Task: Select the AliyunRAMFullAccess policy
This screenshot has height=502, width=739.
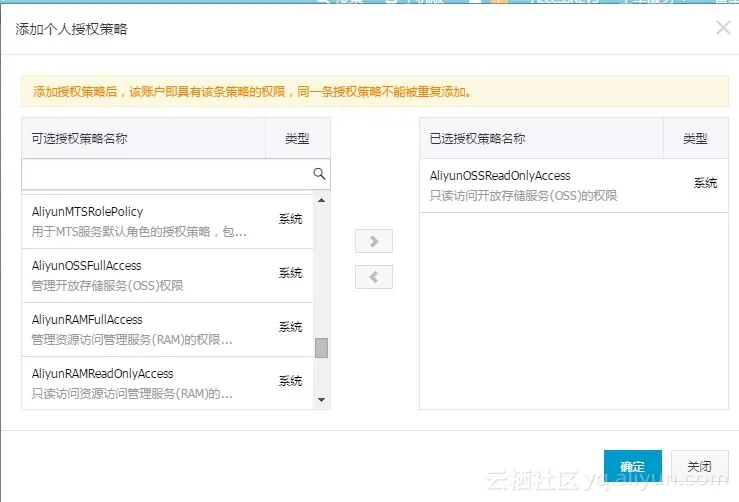Action: click(x=167, y=329)
